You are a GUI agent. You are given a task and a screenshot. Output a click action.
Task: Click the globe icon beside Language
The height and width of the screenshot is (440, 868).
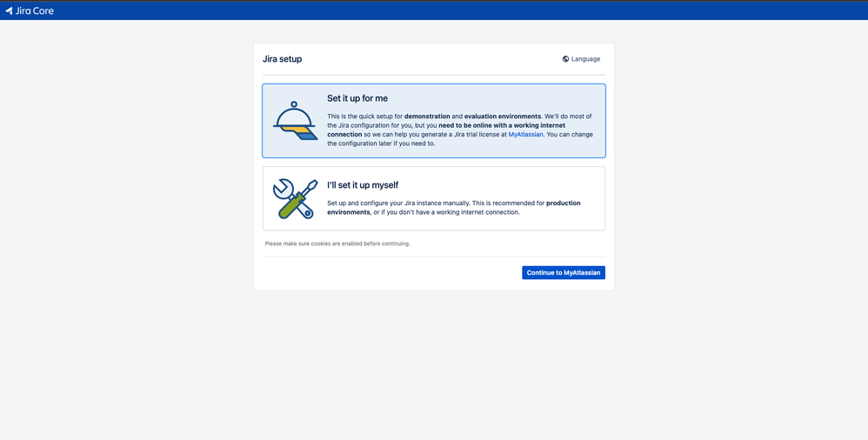(565, 58)
